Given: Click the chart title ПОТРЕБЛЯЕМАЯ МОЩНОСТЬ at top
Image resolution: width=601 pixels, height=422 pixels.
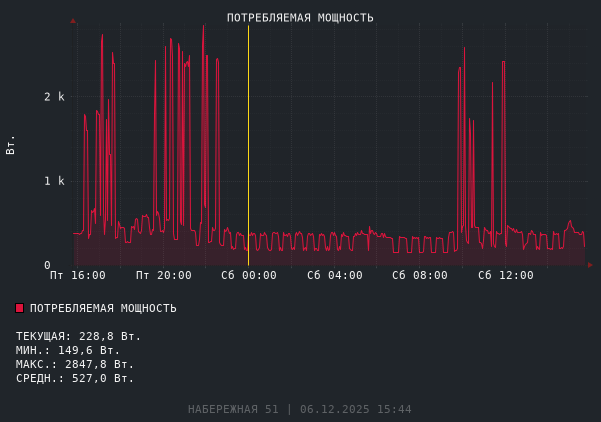Looking at the screenshot, I should [x=300, y=18].
